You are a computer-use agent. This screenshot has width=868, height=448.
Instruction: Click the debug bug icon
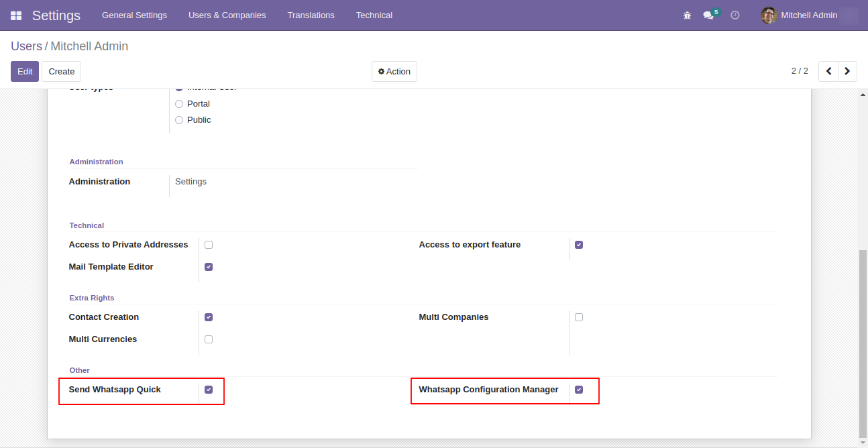point(687,15)
